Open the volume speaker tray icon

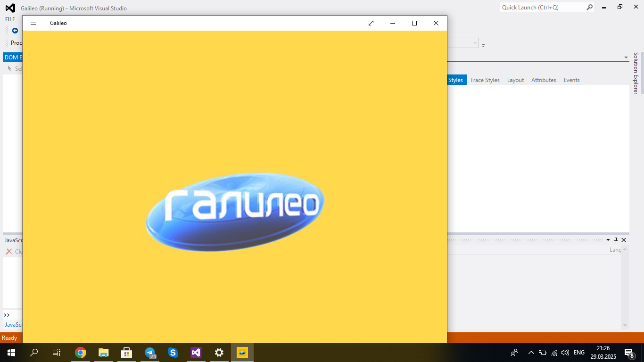pos(565,353)
